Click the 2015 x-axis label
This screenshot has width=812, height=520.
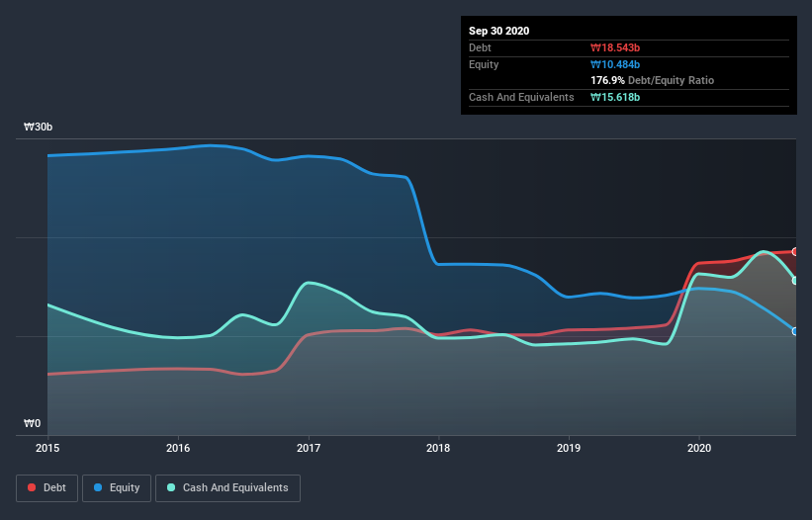47,448
